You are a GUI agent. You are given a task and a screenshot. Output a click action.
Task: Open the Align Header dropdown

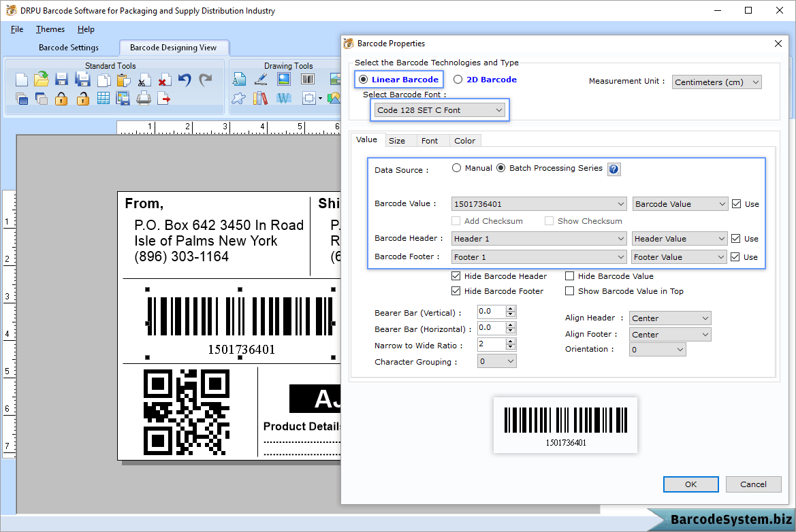click(670, 318)
